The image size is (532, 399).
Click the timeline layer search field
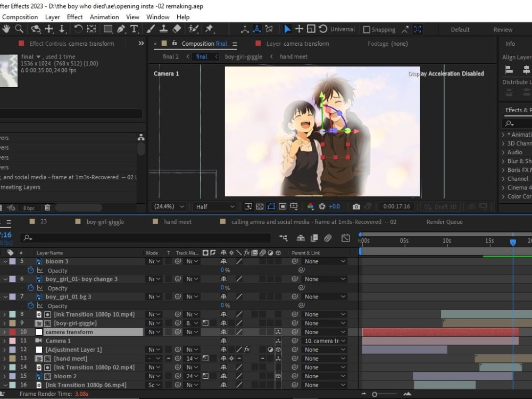coord(146,238)
